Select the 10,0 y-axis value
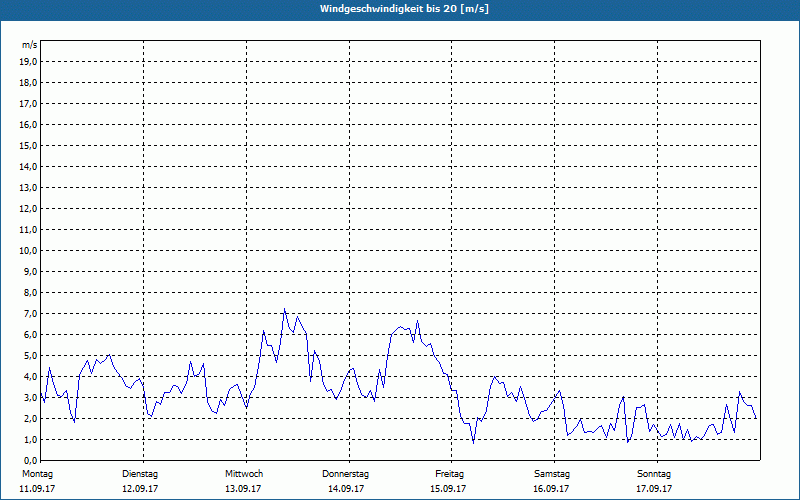 (28, 251)
